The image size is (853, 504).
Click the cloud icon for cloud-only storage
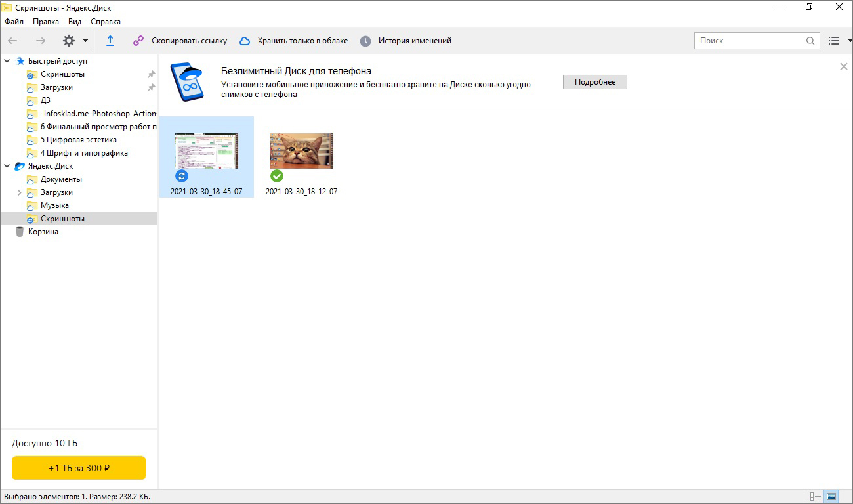(x=245, y=41)
